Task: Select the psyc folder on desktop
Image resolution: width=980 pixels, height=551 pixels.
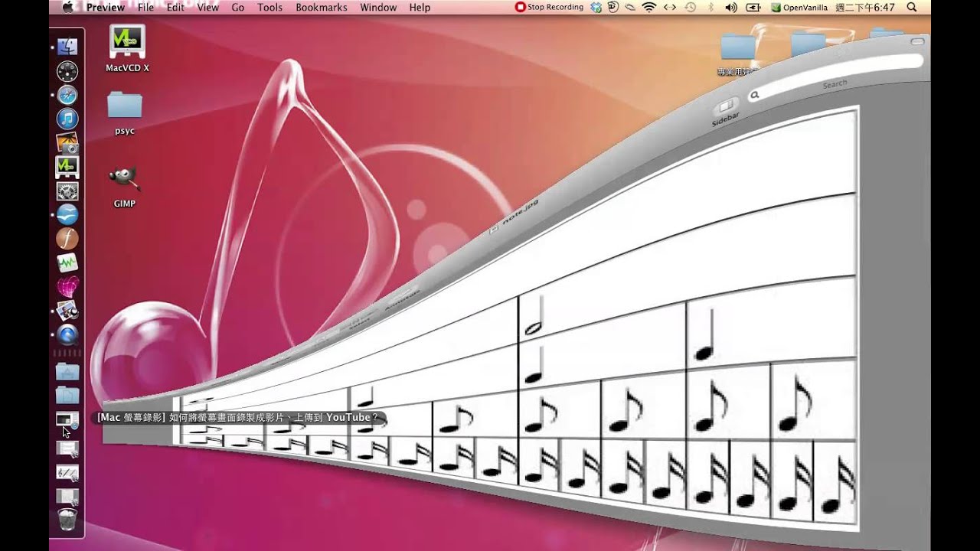Action: [125, 112]
